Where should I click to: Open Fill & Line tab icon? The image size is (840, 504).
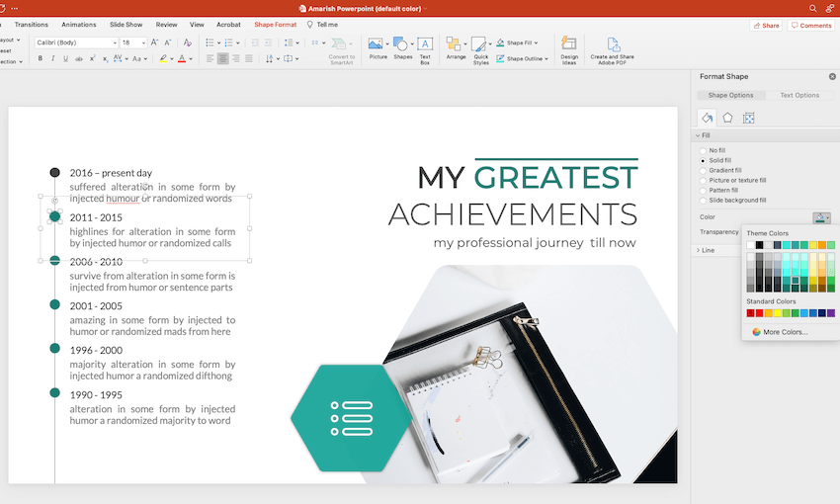click(707, 118)
